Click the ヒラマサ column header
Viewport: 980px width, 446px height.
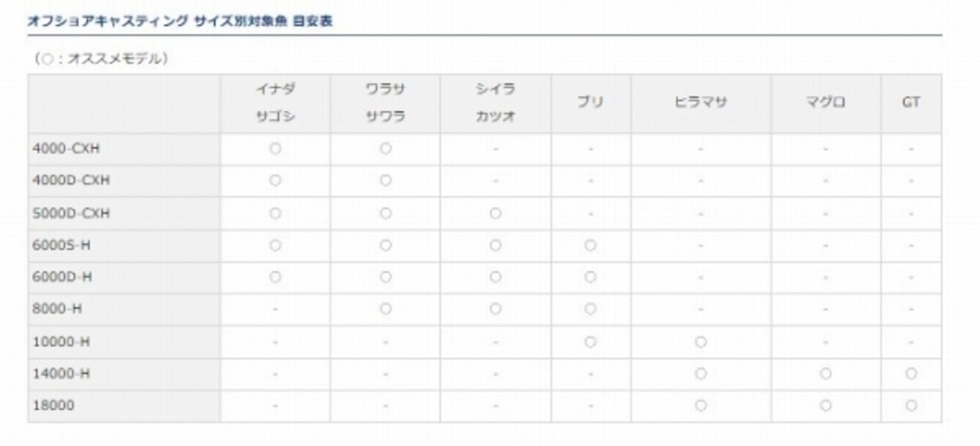(701, 103)
